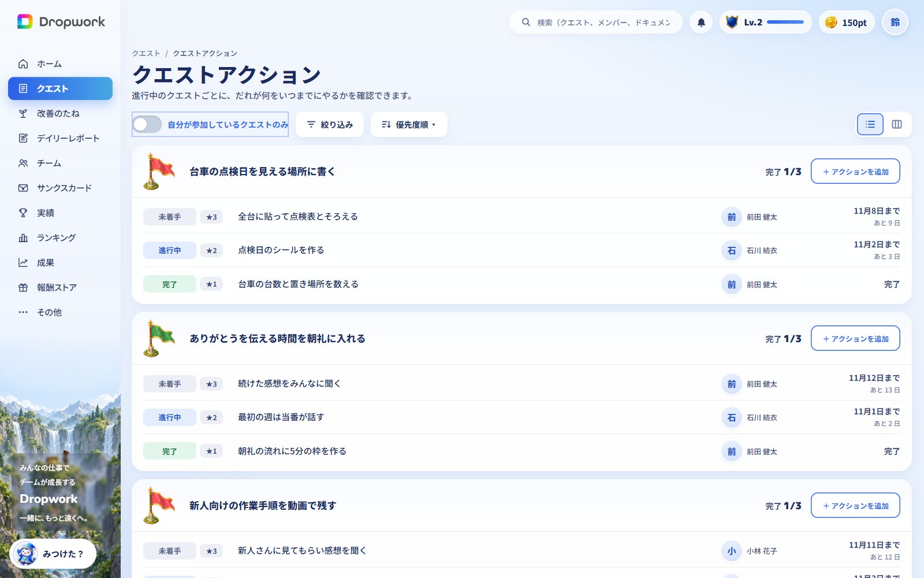Open 改善のたね in sidebar

coord(60,113)
